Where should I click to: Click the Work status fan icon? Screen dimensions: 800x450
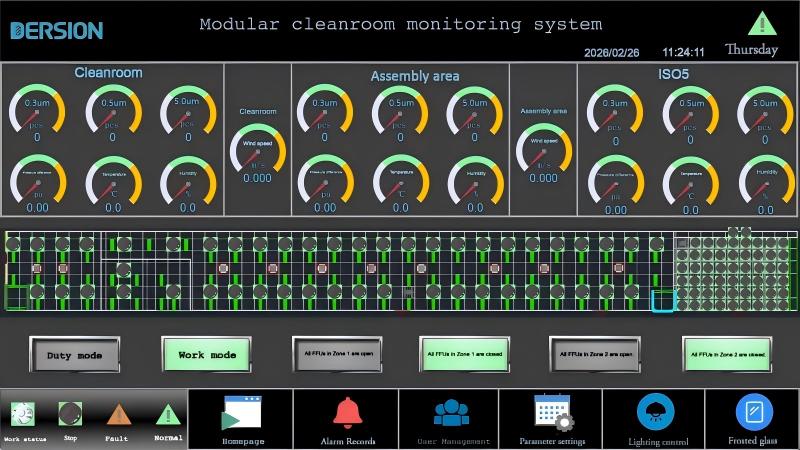[22, 414]
